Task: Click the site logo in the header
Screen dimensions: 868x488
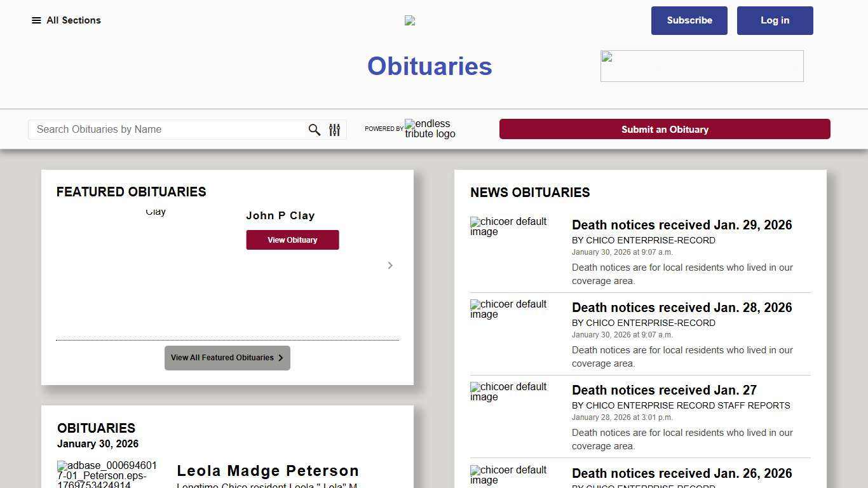Action: tap(410, 21)
